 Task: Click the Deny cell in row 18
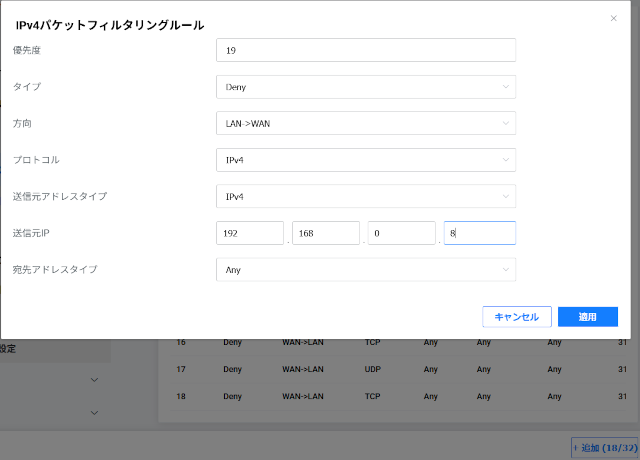pos(233,396)
